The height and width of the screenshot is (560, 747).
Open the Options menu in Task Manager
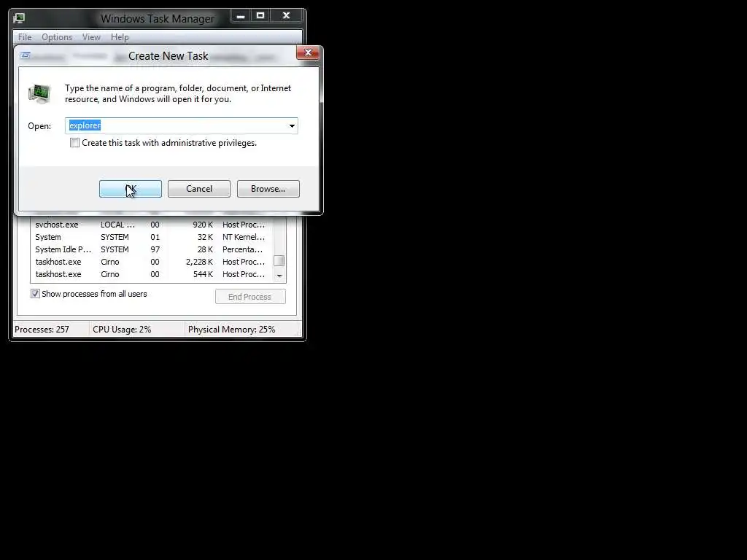[57, 37]
